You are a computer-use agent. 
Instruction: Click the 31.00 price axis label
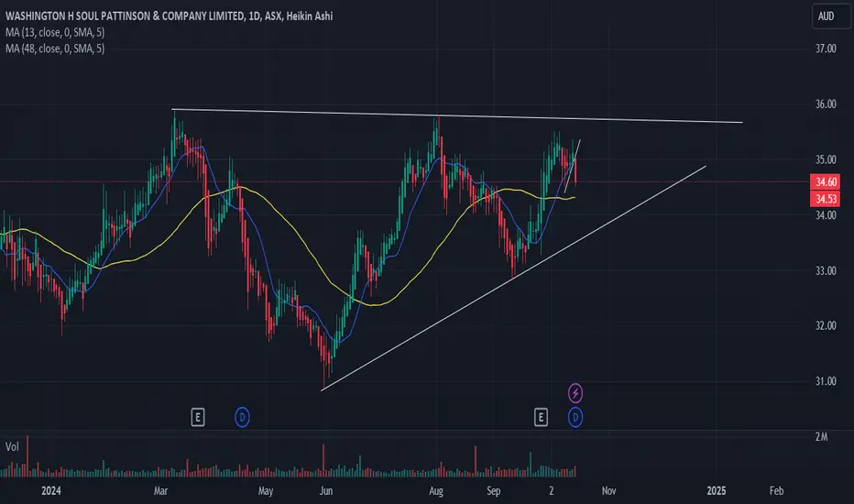pyautogui.click(x=826, y=381)
